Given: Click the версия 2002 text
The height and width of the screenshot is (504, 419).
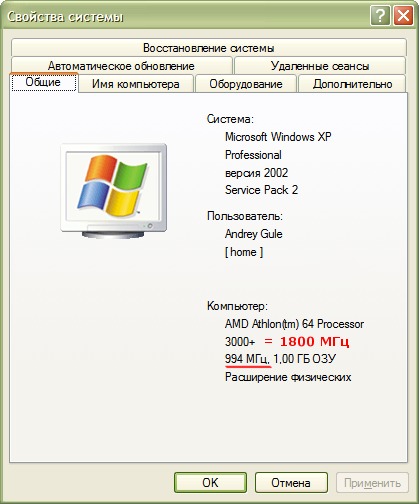Looking at the screenshot, I should [256, 173].
